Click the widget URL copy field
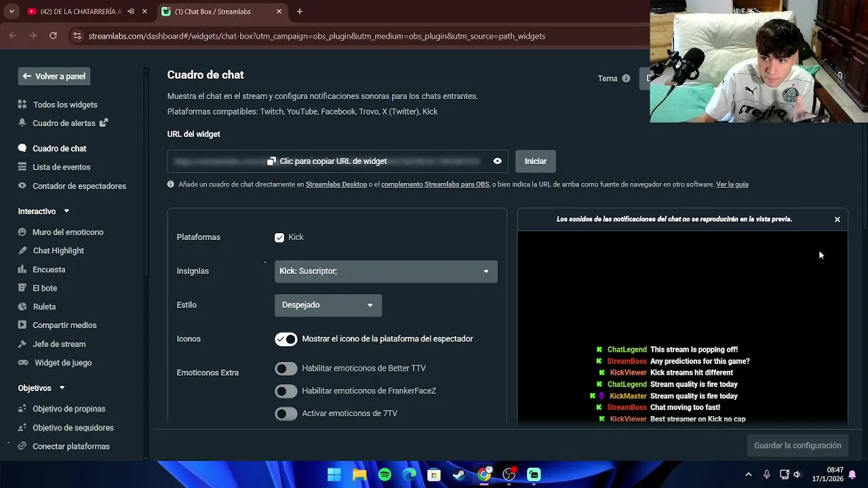 click(x=338, y=161)
